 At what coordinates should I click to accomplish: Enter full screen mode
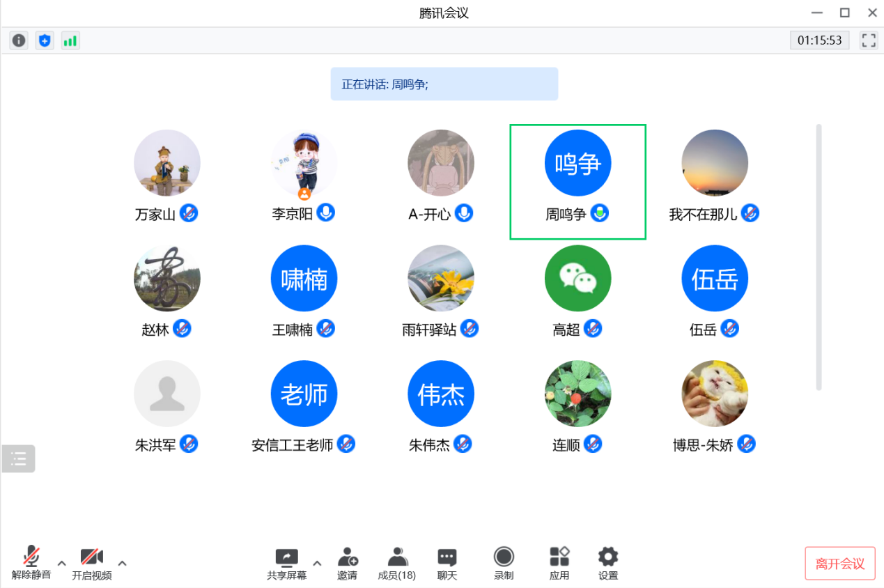pos(869,40)
